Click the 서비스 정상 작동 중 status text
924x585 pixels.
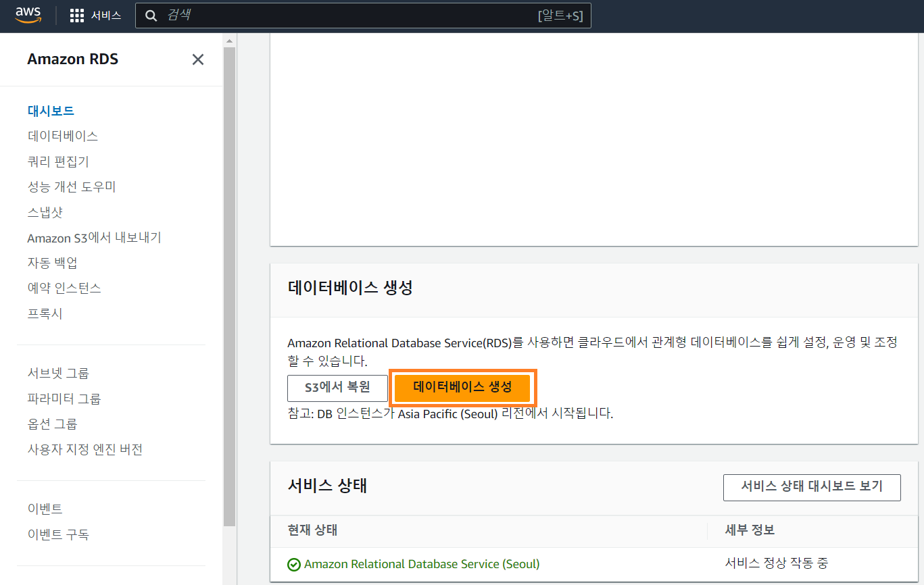click(776, 563)
